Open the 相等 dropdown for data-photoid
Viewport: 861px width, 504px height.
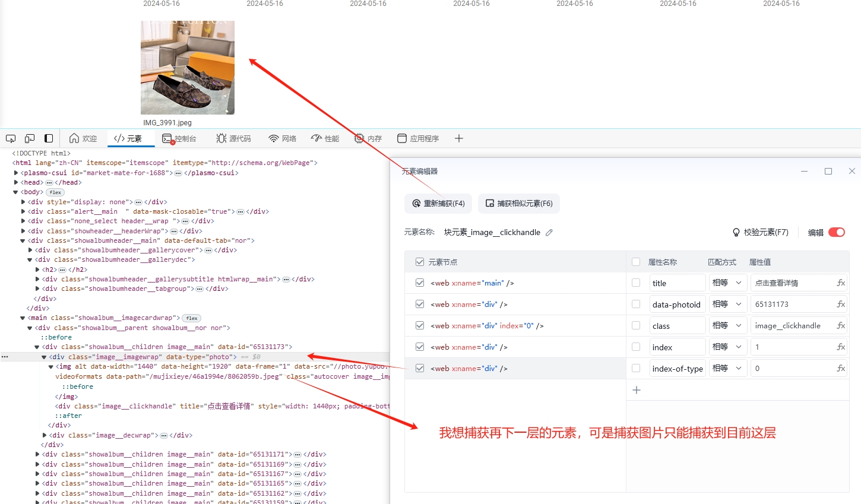tap(727, 305)
